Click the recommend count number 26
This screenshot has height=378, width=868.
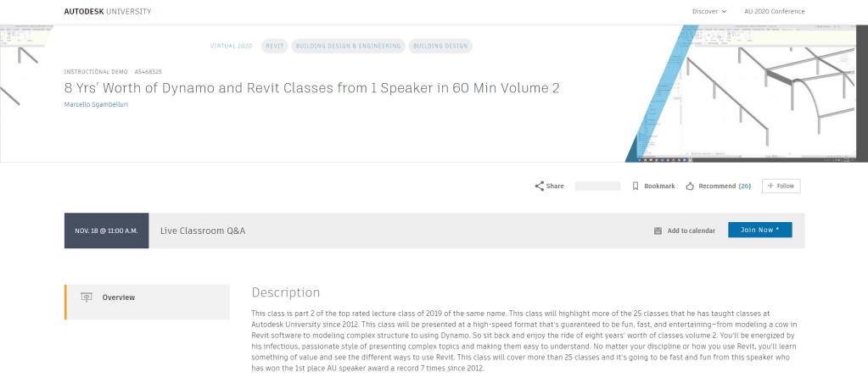(744, 186)
